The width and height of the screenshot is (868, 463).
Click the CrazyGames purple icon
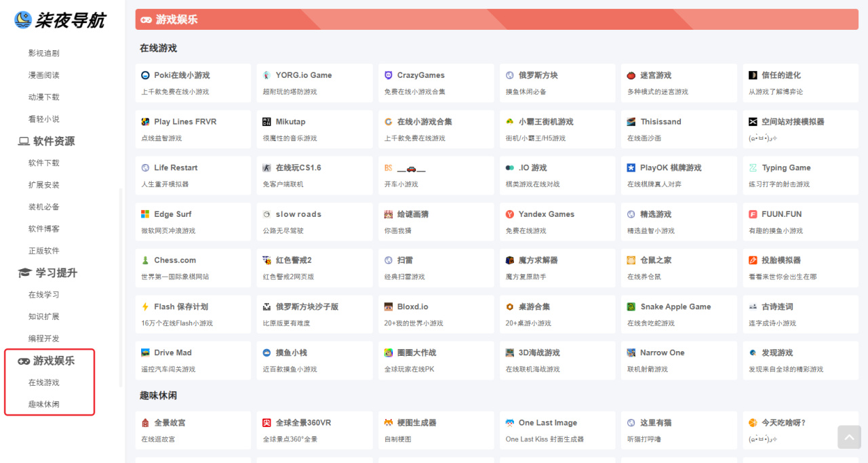(x=389, y=75)
